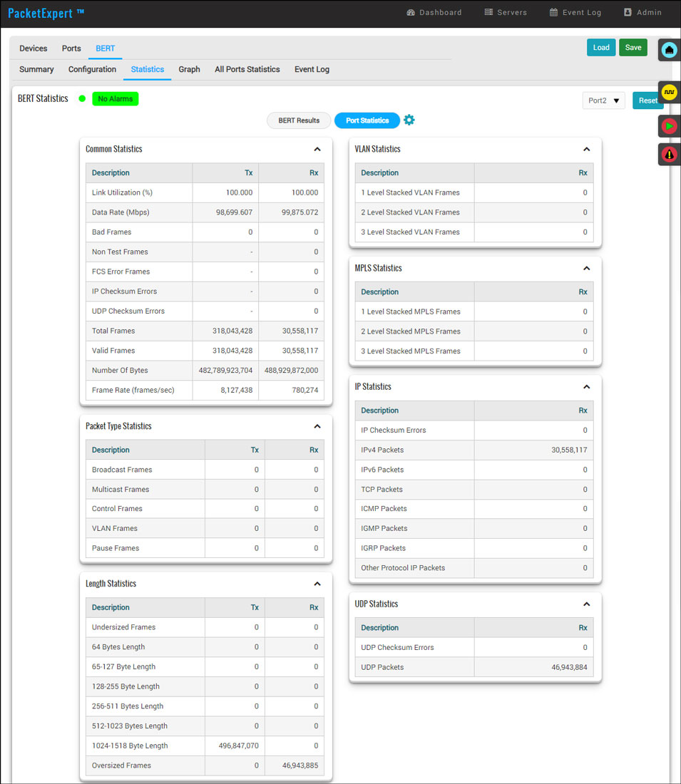Click the 3 Level Stacked VLAN Frames label
This screenshot has height=784, width=681.
tap(410, 232)
